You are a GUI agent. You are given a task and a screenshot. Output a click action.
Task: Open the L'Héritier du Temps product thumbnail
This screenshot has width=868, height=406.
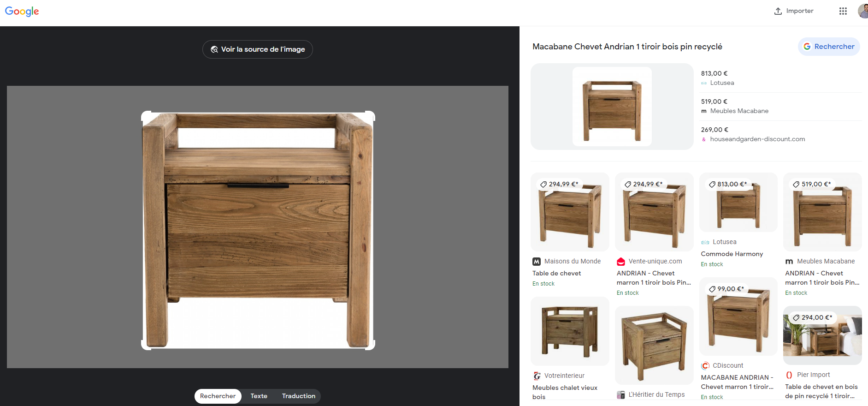tap(654, 345)
